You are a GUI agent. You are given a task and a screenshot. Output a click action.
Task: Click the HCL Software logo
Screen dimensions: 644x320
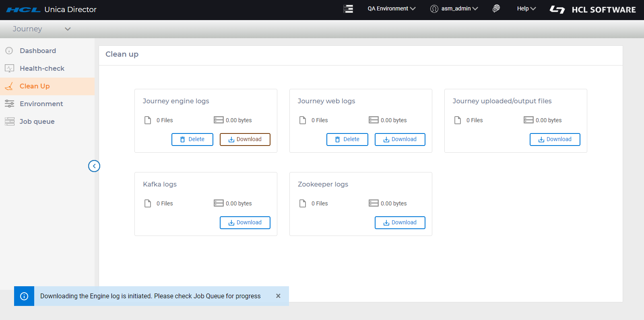(x=592, y=9)
